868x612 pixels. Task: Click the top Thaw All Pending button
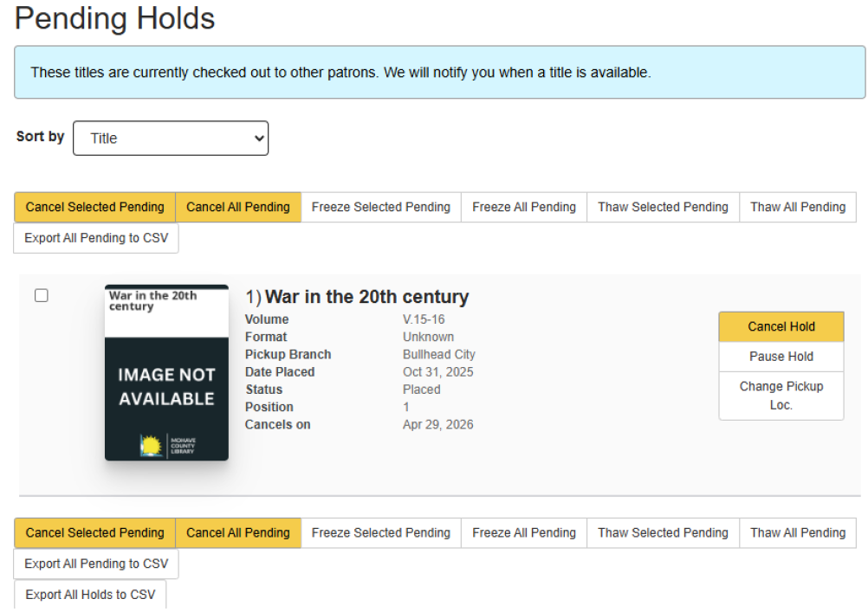pyautogui.click(x=797, y=207)
